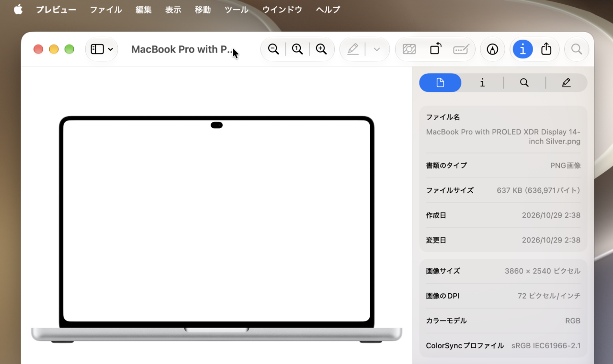Select the highlight pen tool
613x364 pixels.
coord(353,49)
